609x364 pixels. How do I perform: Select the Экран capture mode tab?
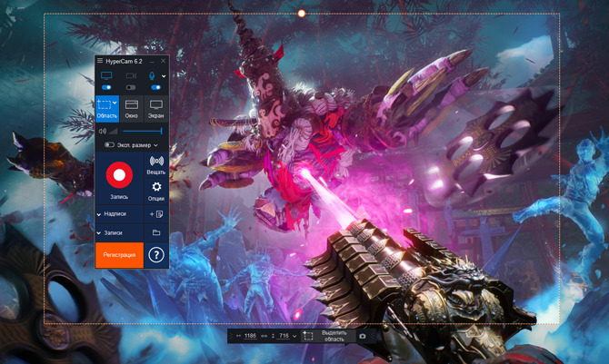click(x=156, y=109)
